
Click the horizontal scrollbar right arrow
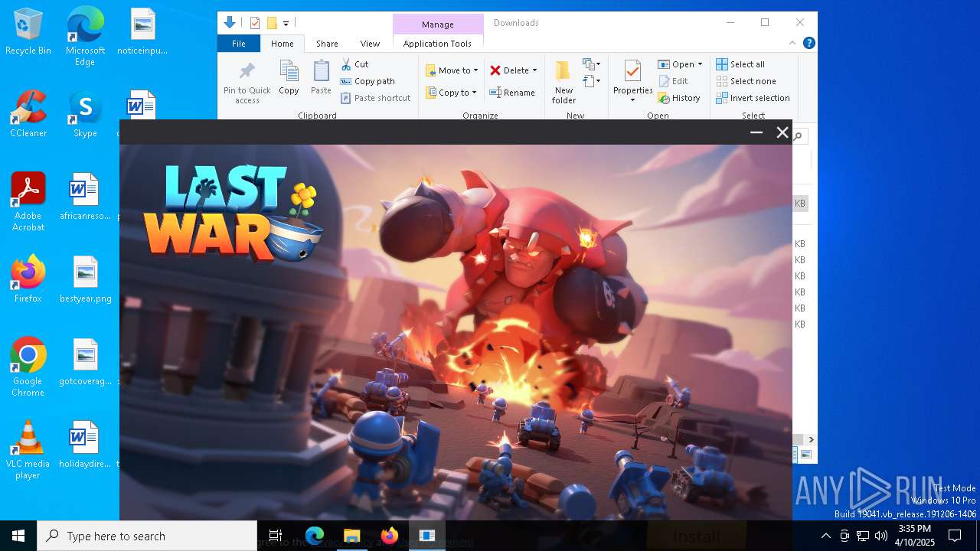(x=811, y=439)
